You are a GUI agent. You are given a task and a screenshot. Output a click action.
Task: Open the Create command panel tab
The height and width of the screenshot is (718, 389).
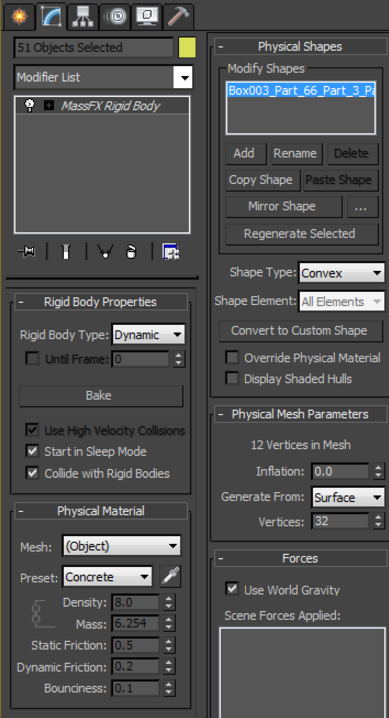(19, 16)
